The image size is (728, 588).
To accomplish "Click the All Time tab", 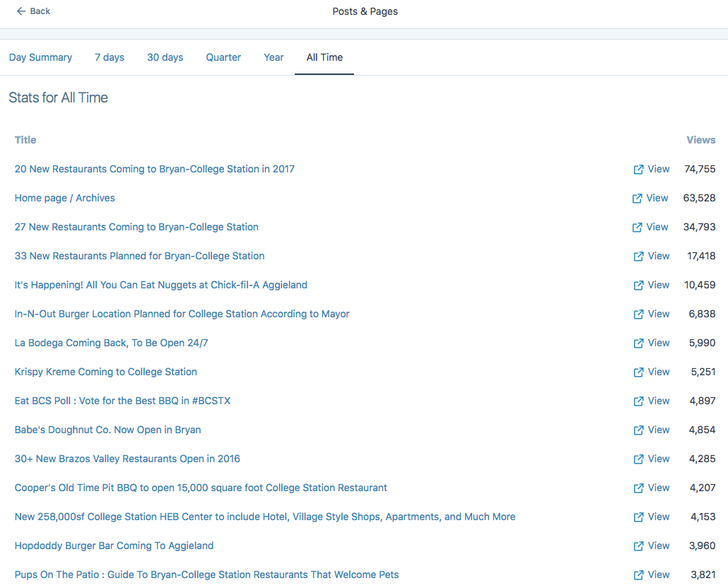I will point(324,57).
